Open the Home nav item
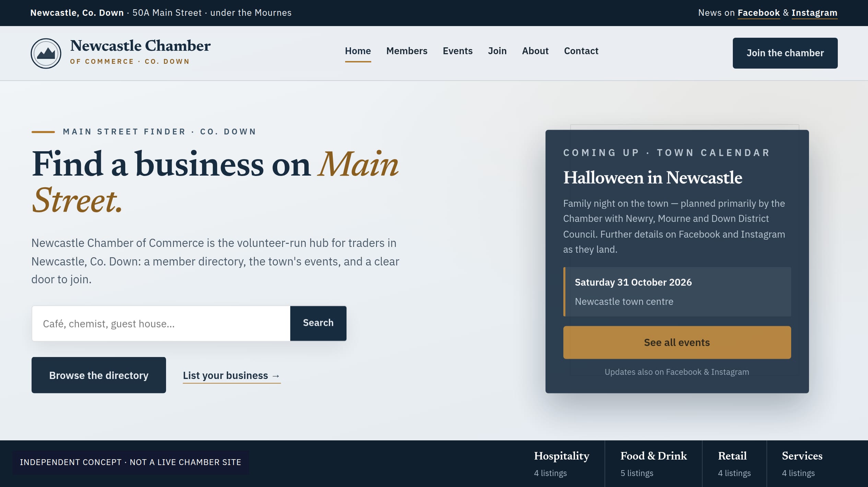868x487 pixels. [358, 51]
